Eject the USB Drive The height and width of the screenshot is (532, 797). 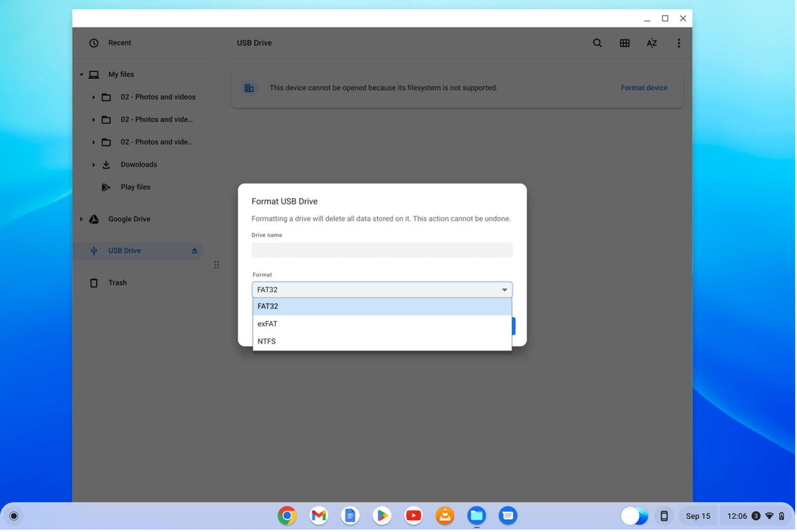tap(194, 251)
